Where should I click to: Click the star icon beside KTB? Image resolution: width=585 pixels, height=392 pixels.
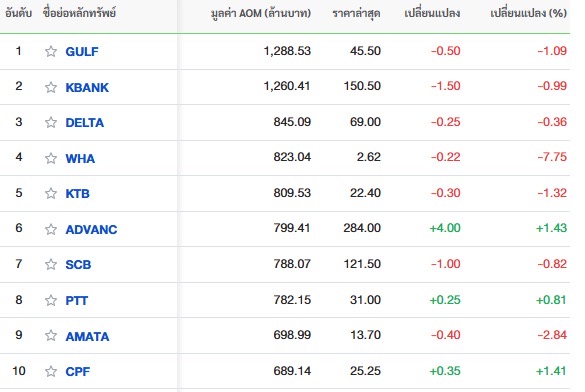[x=51, y=193]
